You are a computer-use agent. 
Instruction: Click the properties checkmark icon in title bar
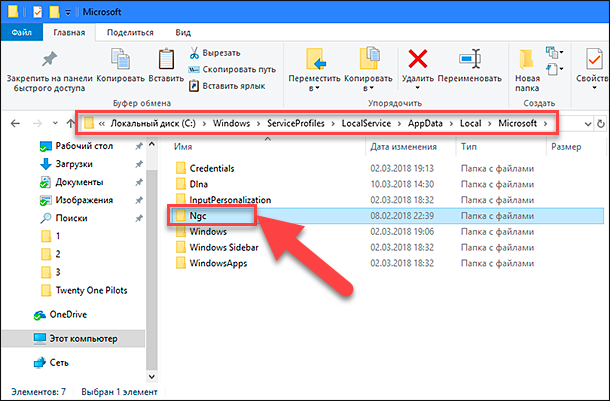click(37, 12)
